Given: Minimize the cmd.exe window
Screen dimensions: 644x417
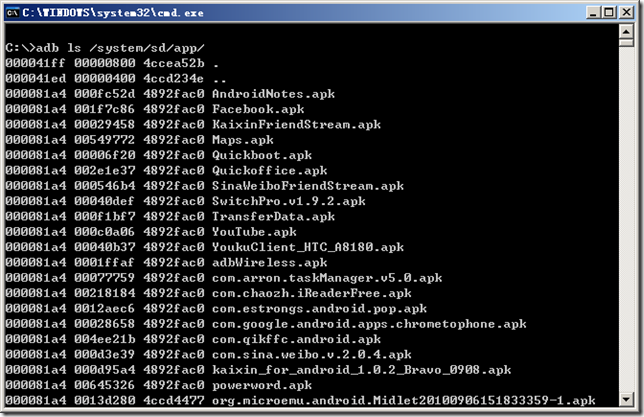Looking at the screenshot, I should click(x=593, y=13).
